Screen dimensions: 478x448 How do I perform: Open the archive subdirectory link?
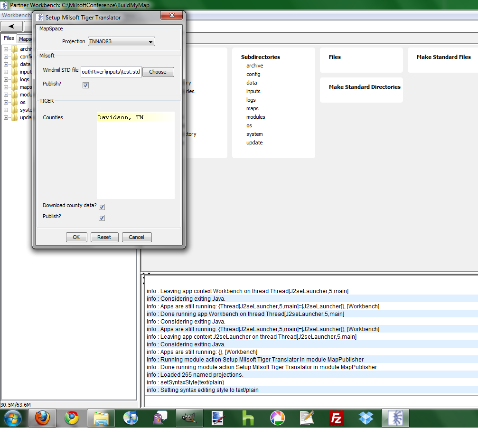(254, 66)
